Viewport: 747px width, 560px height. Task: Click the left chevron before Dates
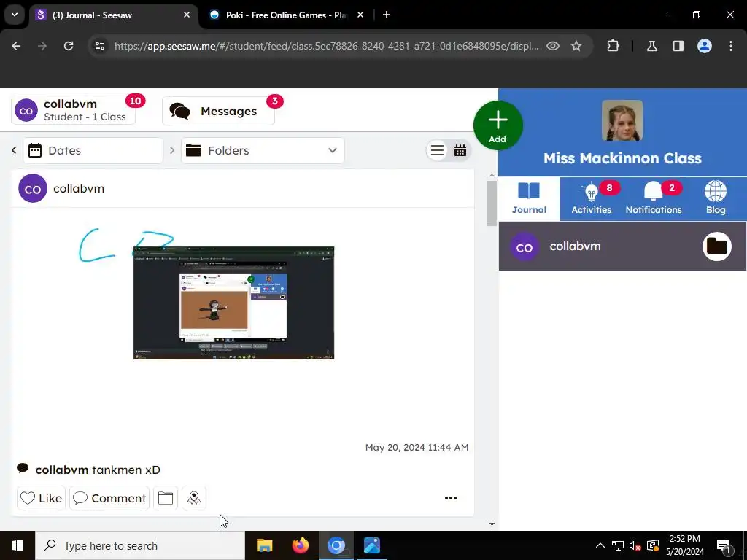pyautogui.click(x=14, y=150)
